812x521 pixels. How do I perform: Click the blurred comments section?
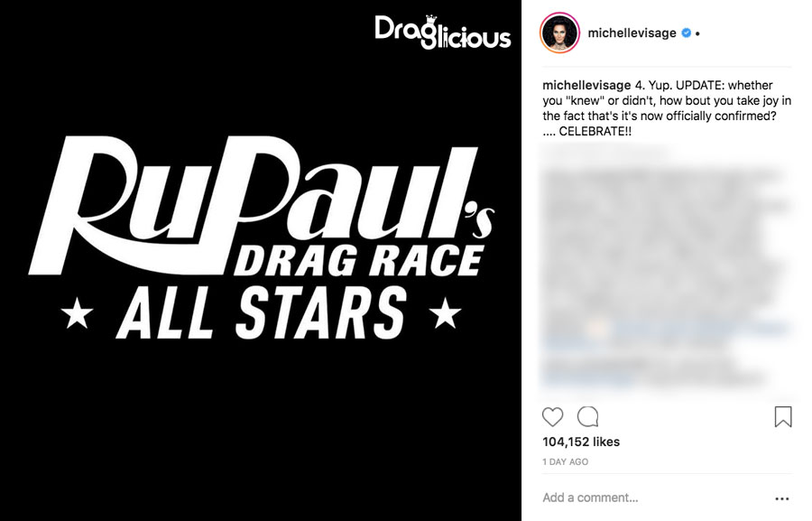pyautogui.click(x=667, y=267)
